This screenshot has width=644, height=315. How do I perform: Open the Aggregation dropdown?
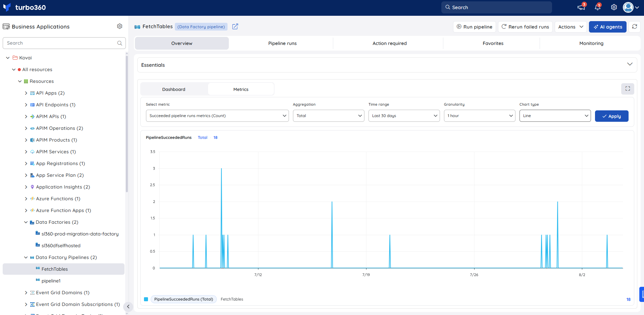(329, 116)
